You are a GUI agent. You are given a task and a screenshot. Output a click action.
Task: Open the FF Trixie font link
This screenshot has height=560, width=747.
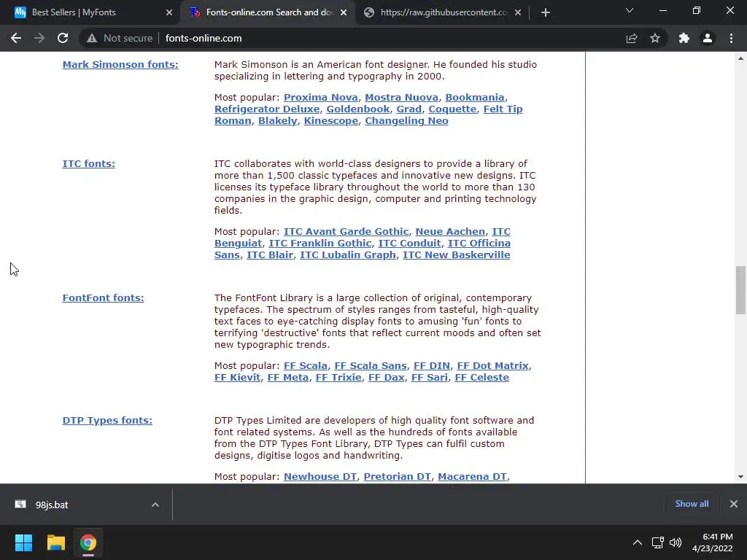pos(338,377)
